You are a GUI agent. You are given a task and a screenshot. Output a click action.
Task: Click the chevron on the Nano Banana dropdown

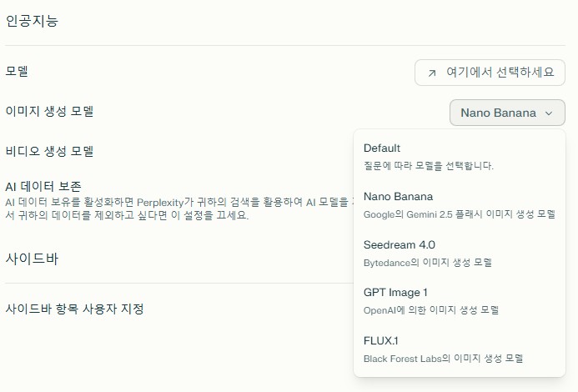pyautogui.click(x=548, y=113)
